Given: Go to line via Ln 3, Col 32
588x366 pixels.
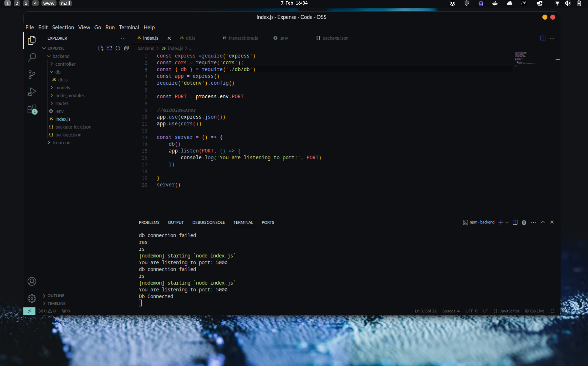Looking at the screenshot, I should pos(425,311).
